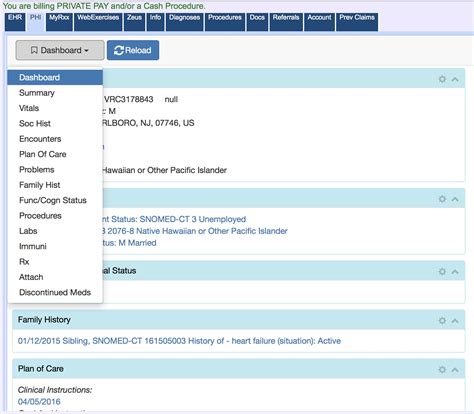Open the Sibling heart failure history link

coord(179,341)
